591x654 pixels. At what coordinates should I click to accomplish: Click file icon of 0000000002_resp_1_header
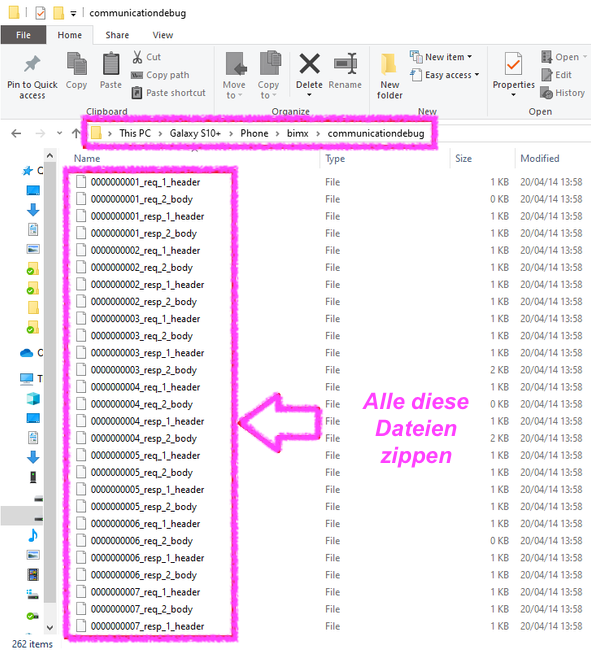tap(81, 284)
